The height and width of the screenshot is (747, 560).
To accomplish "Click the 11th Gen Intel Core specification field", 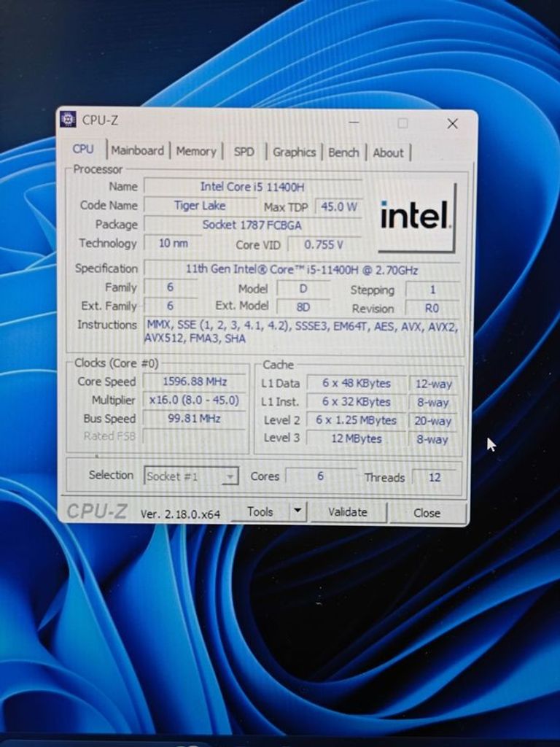I will click(x=302, y=270).
